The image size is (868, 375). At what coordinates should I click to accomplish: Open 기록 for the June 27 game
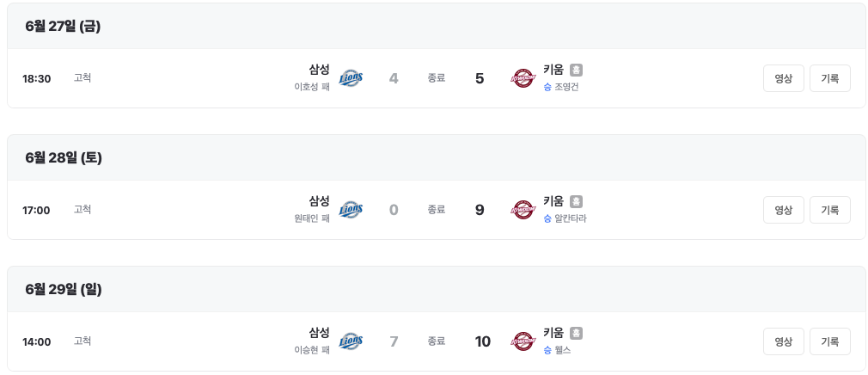point(830,78)
